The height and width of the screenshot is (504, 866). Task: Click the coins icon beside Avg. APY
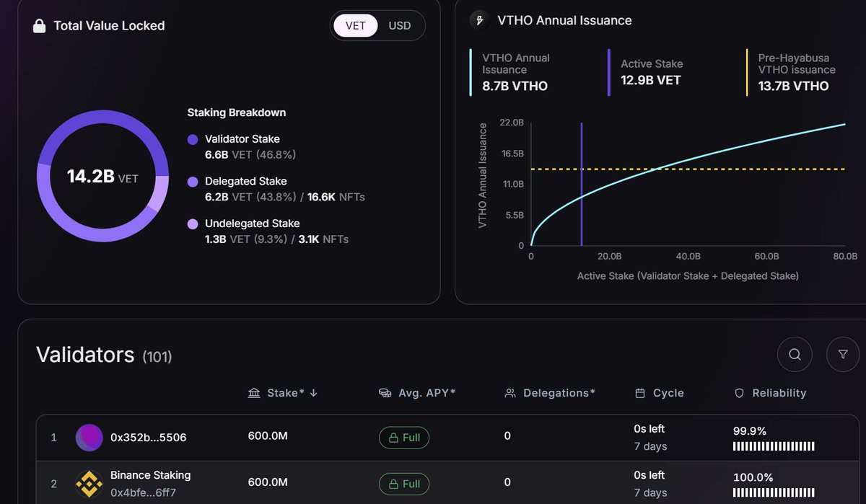385,393
